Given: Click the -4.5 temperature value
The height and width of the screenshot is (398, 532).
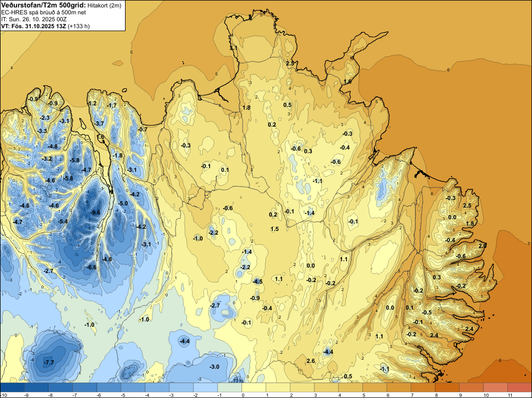Looking at the screenshot, I should (x=257, y=281).
